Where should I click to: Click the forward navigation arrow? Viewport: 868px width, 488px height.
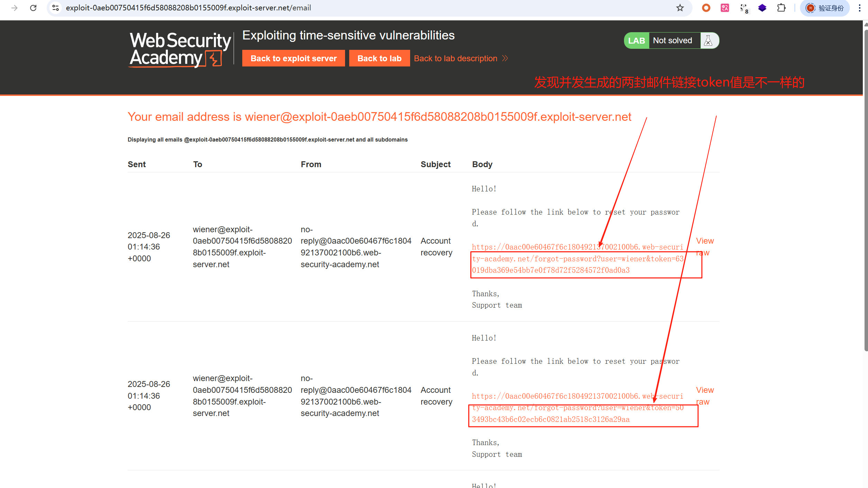(x=14, y=8)
